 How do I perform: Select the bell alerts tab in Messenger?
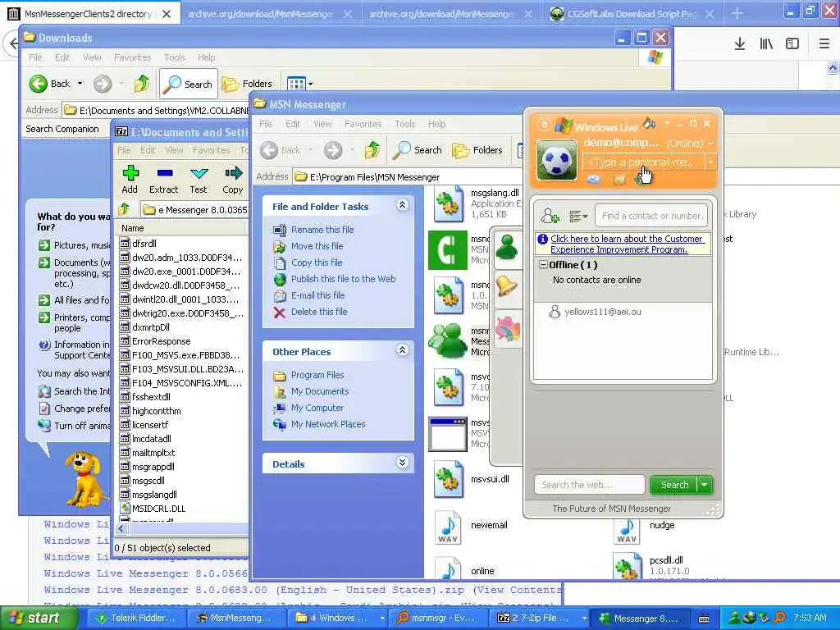[507, 286]
